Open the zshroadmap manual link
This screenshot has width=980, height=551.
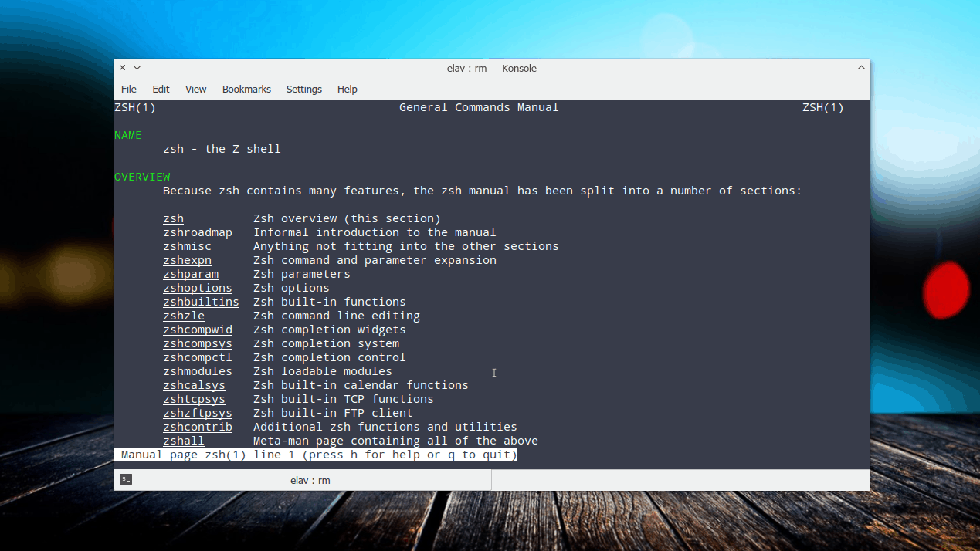coord(198,232)
